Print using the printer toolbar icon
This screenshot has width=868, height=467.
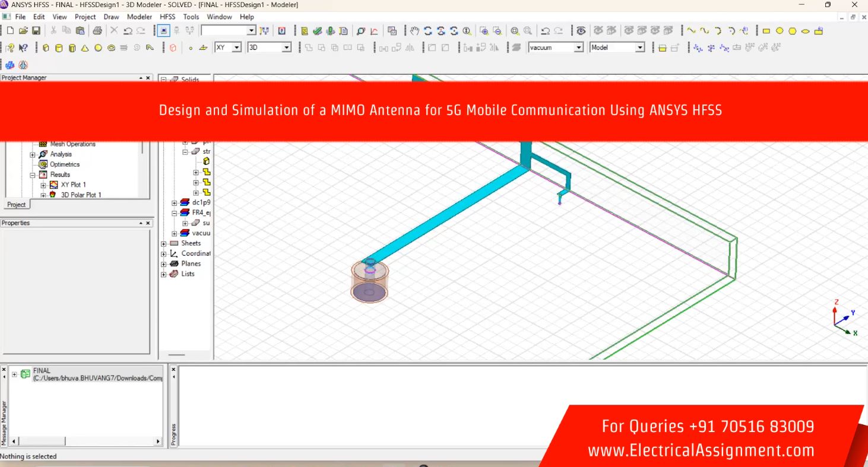(97, 31)
